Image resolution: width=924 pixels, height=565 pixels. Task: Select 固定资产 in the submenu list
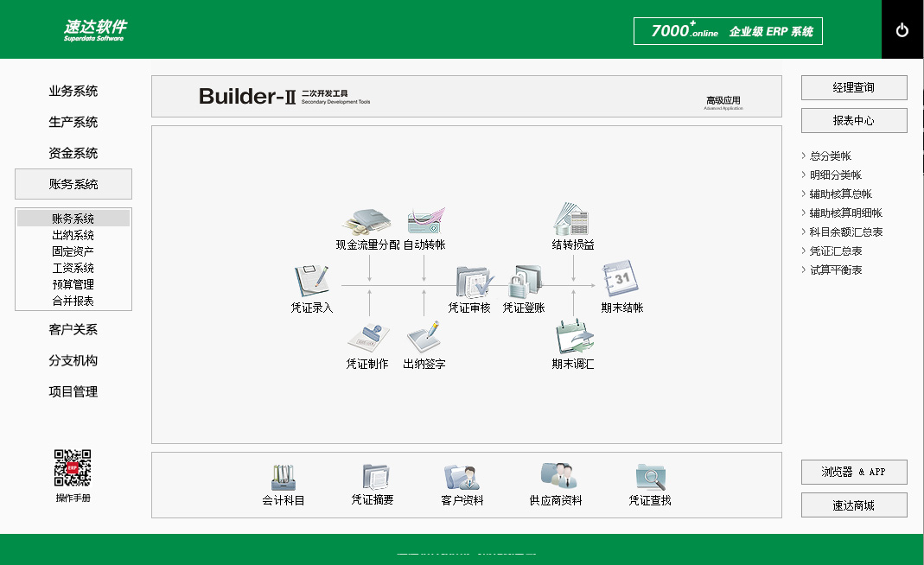point(73,251)
